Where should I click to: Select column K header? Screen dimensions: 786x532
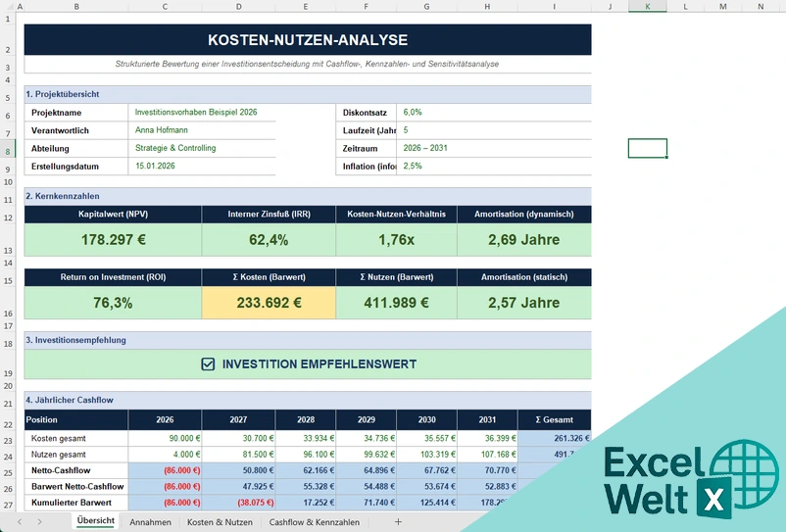pos(648,7)
